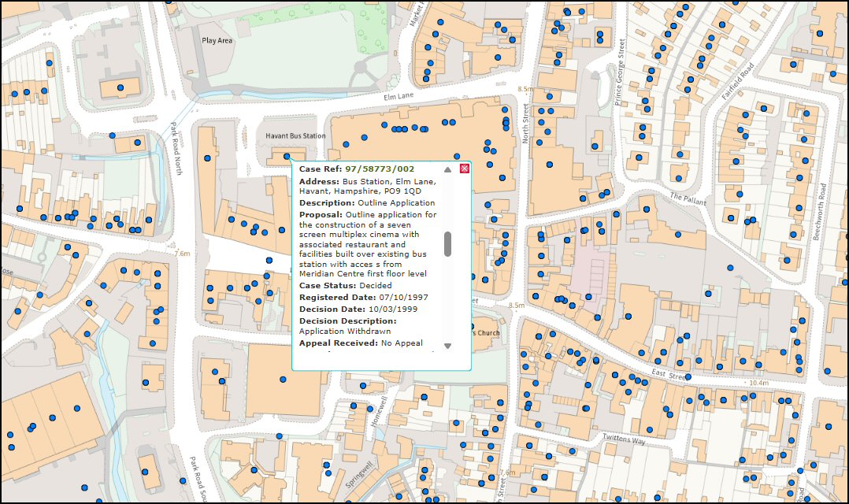The width and height of the screenshot is (849, 504).
Task: Click the lone marker in the building directly below popup
Action: (284, 380)
